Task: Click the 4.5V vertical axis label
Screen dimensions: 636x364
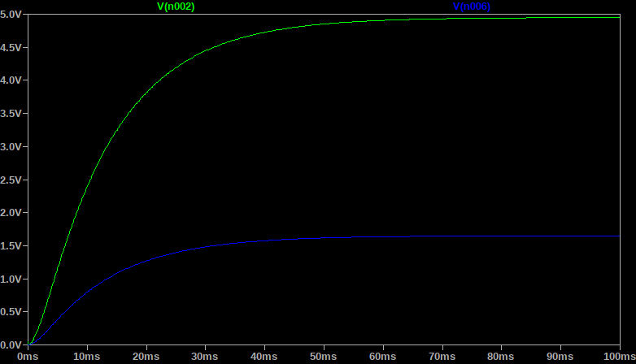Action: [11, 47]
